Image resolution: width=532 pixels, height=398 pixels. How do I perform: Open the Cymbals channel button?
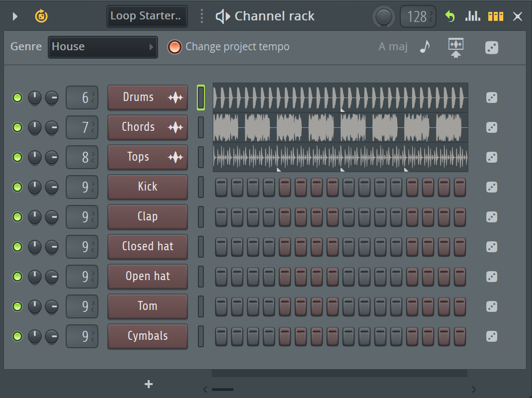(148, 336)
